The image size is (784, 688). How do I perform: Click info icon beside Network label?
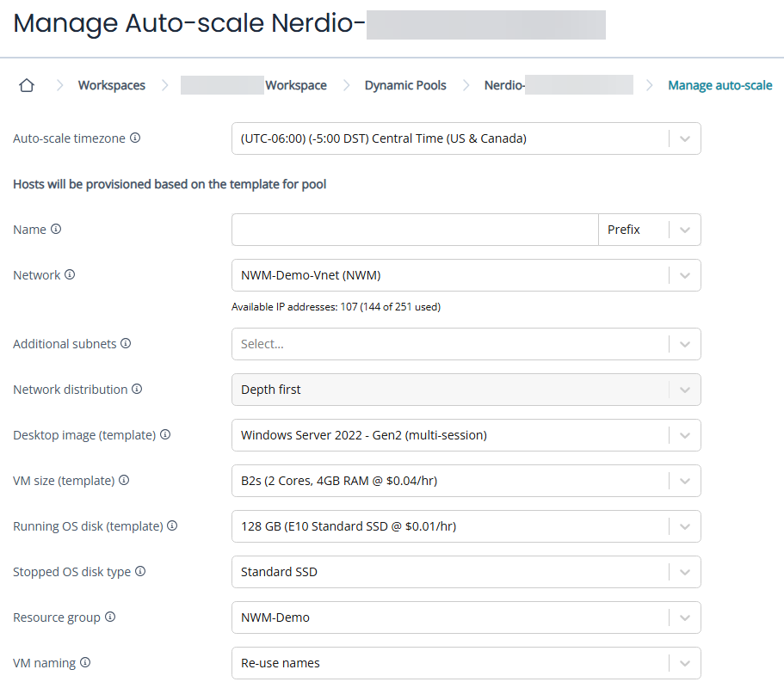click(70, 275)
